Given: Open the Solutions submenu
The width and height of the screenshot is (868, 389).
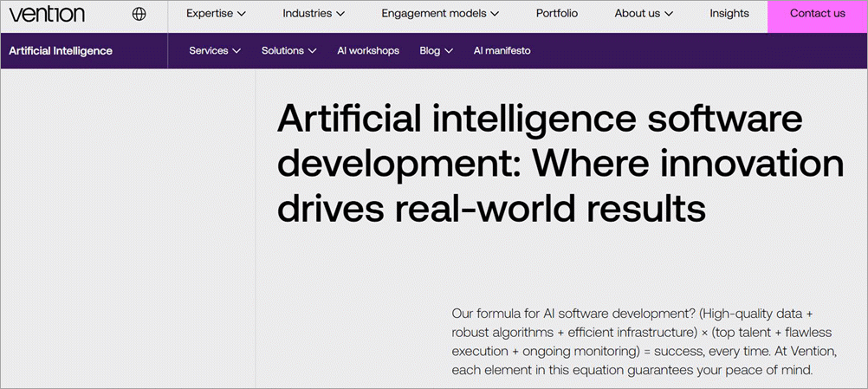Looking at the screenshot, I should pyautogui.click(x=288, y=51).
